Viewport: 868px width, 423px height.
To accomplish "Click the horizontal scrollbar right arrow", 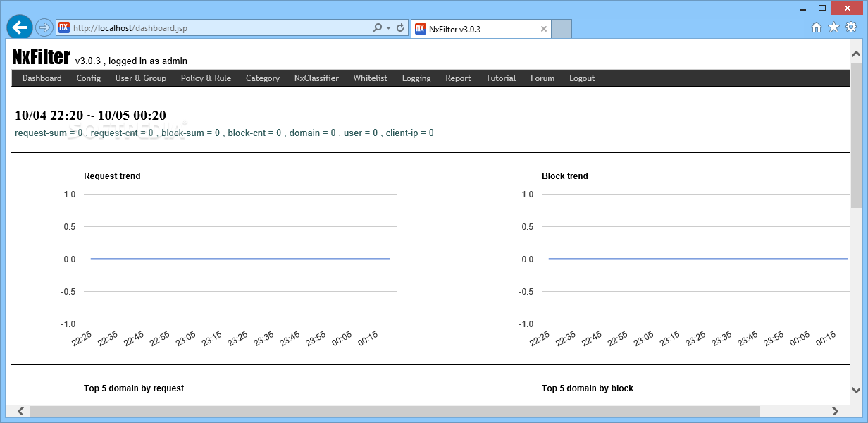I will coord(836,411).
